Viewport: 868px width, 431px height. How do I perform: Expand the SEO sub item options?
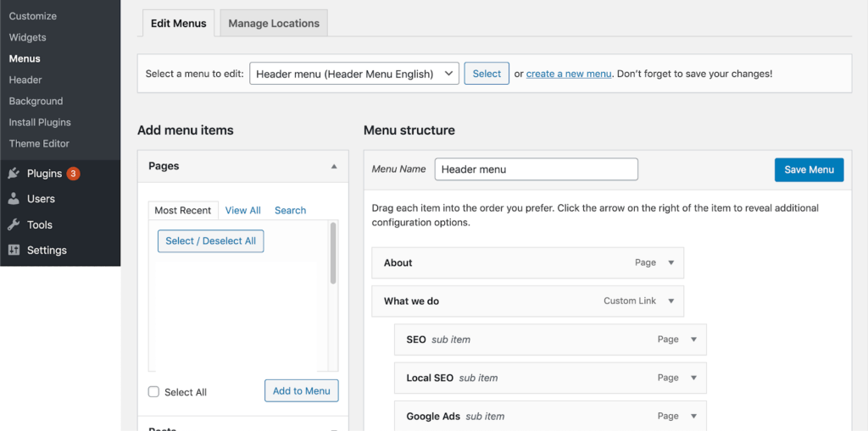(x=693, y=340)
